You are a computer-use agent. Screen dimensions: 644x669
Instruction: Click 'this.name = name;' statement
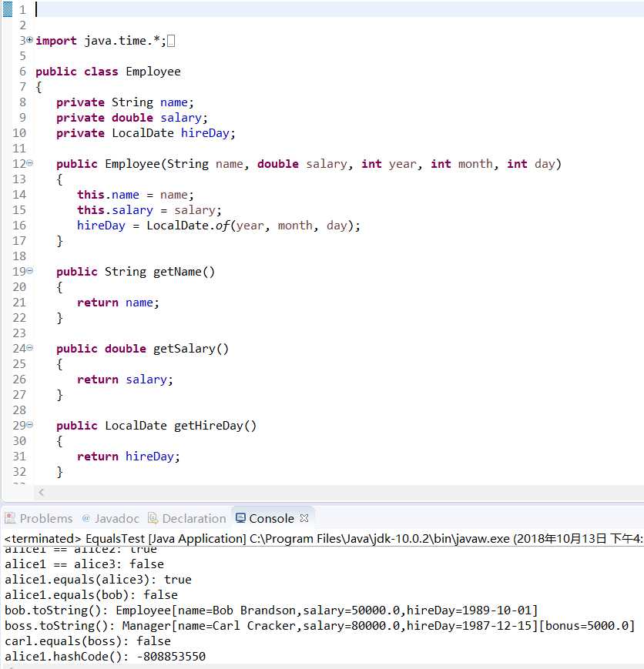click(136, 195)
